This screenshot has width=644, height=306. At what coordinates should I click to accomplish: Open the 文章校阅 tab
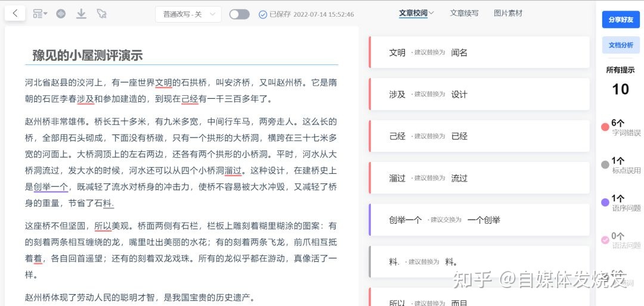pyautogui.click(x=413, y=13)
